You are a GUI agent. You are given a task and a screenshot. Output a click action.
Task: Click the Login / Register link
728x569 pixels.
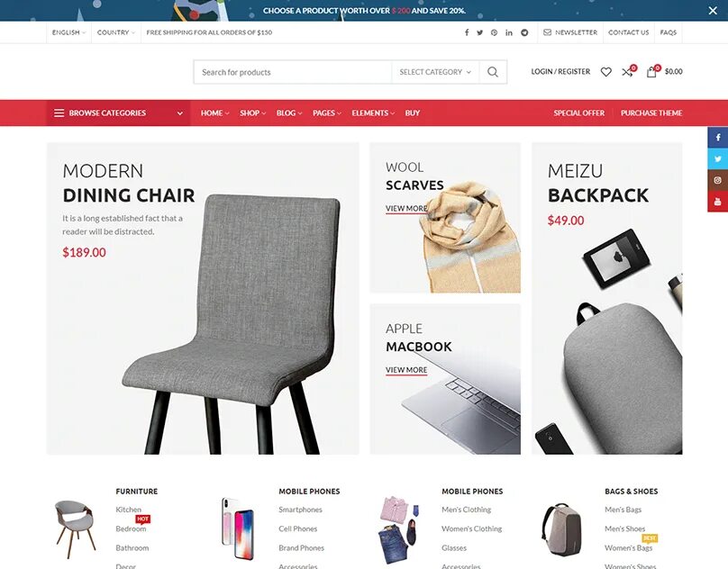560,71
